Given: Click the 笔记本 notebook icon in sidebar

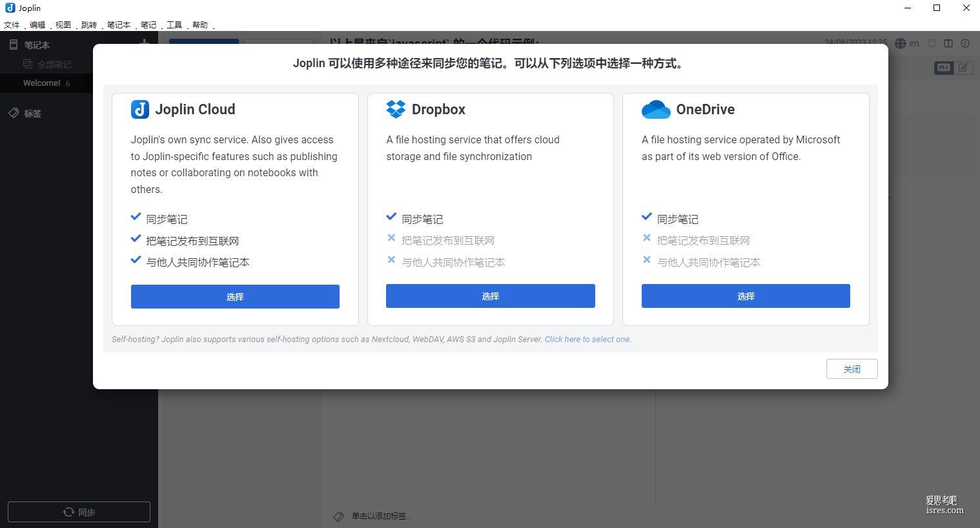Looking at the screenshot, I should tap(14, 45).
